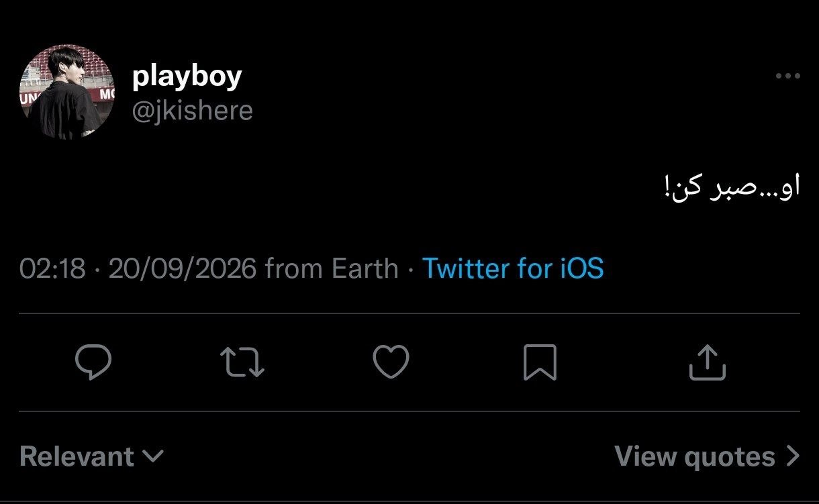Open View quotes
The image size is (819, 504).
707,457
